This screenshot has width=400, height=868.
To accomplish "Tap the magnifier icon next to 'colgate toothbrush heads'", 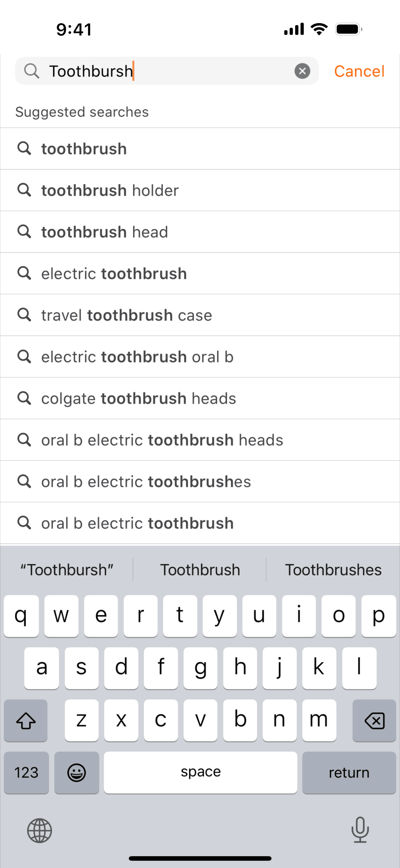I will [x=24, y=398].
